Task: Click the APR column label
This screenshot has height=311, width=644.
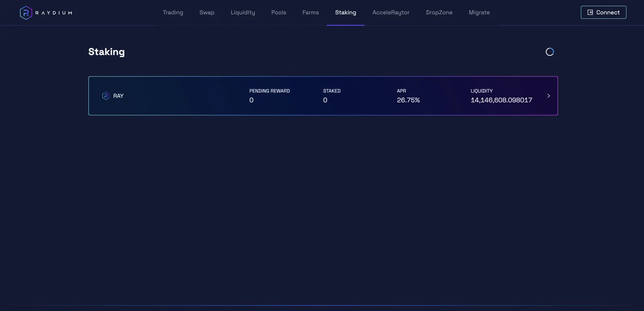Action: coord(401,91)
